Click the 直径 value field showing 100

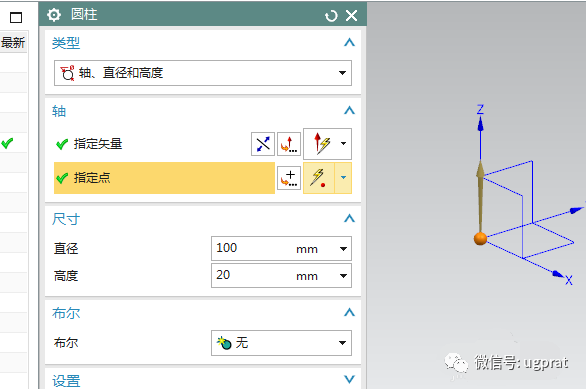click(x=273, y=248)
